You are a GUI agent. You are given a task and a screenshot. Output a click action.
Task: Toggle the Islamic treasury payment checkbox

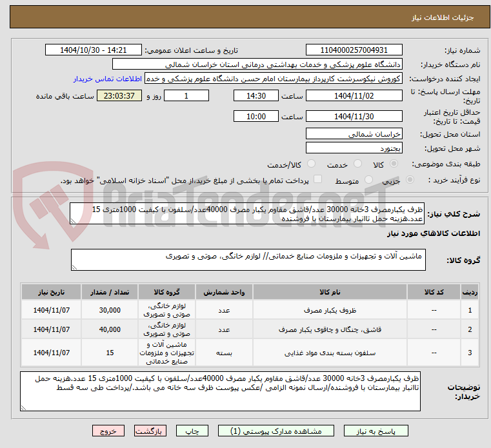(317, 179)
